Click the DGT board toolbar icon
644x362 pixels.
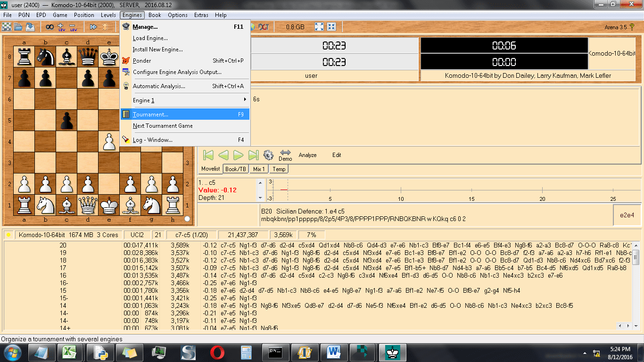(x=263, y=27)
